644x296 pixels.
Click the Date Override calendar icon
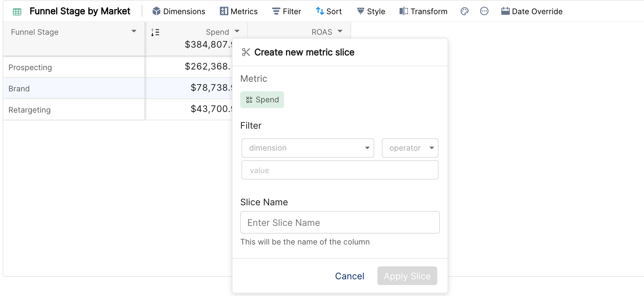coord(505,11)
